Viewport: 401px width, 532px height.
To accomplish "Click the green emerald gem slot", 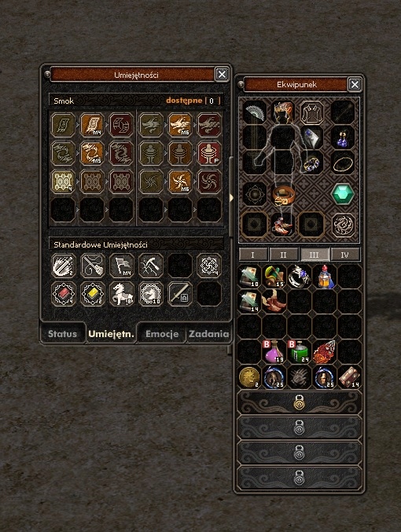I will click(x=343, y=194).
